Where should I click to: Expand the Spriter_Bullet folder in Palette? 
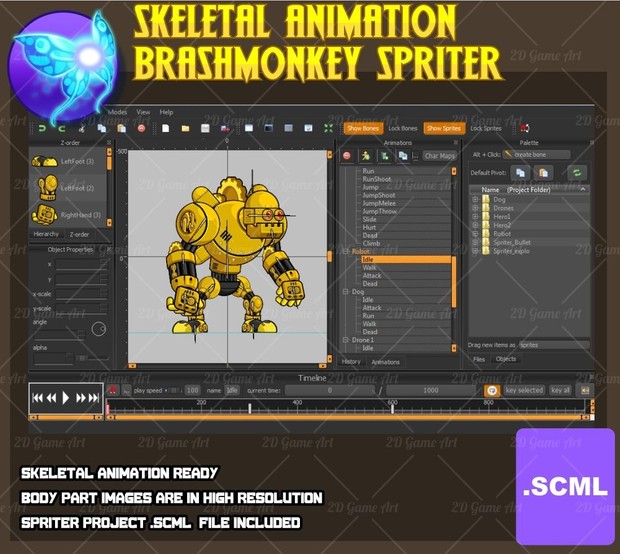(475, 242)
